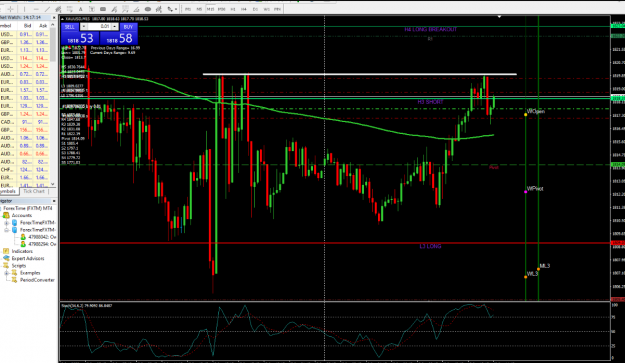Click the H3 SHORT chart label
Image resolution: width=625 pixels, height=363 pixels.
click(430, 102)
